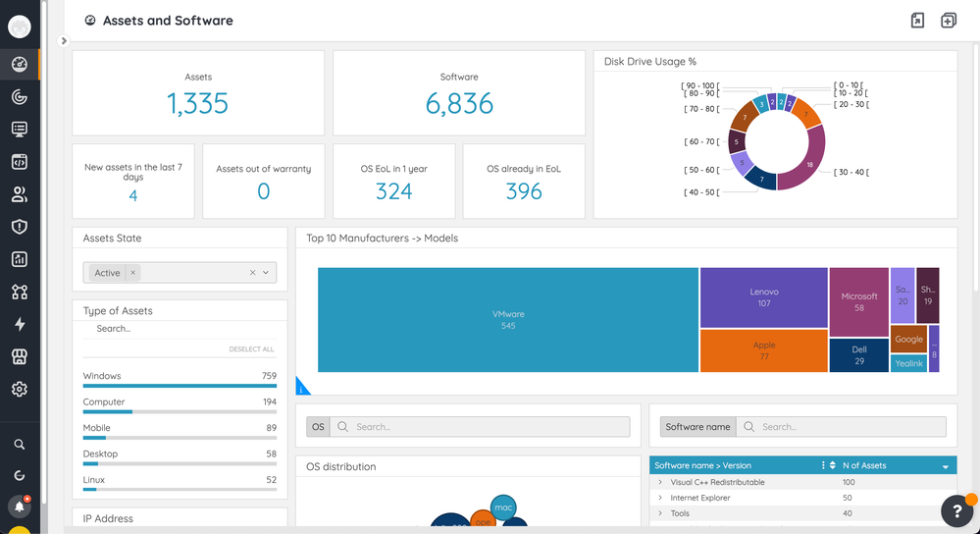Open the marketplace store icon in sidebar

click(x=19, y=356)
